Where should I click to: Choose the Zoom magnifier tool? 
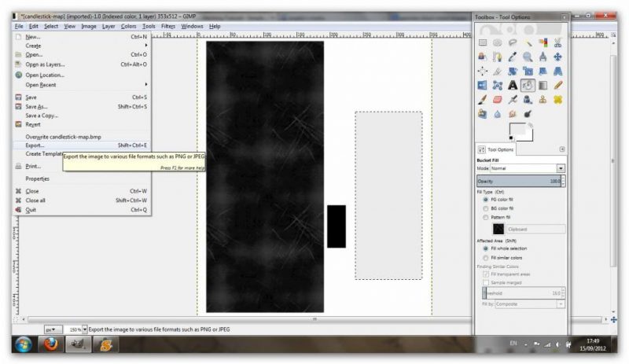coord(528,57)
